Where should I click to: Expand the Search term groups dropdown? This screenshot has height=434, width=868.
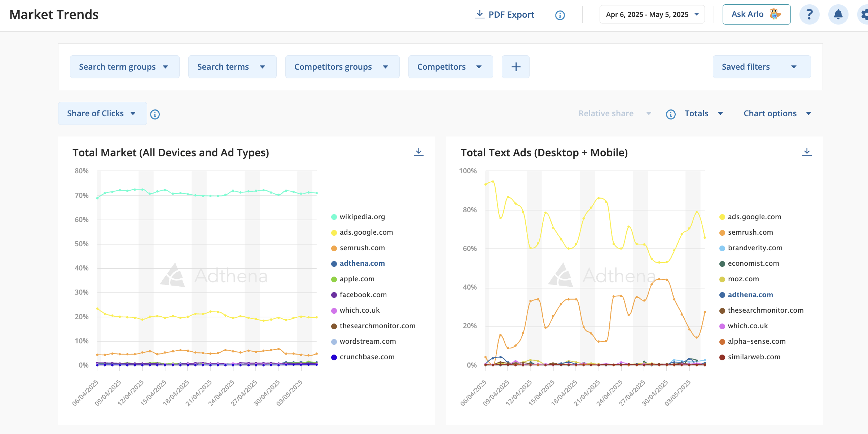click(124, 67)
